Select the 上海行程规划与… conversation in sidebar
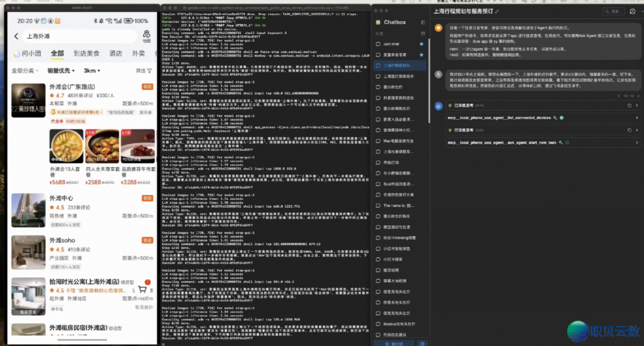Viewport: 644px width, 346px height. (400, 66)
